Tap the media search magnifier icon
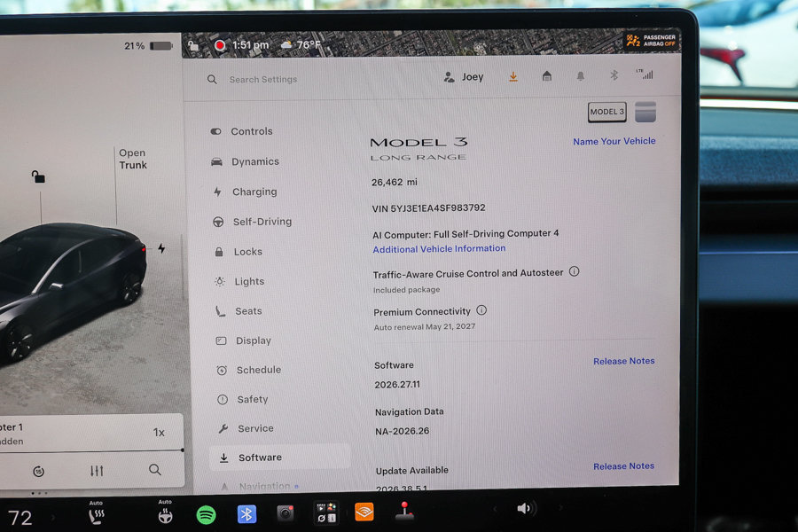Image resolution: width=798 pixels, height=532 pixels. (x=155, y=469)
